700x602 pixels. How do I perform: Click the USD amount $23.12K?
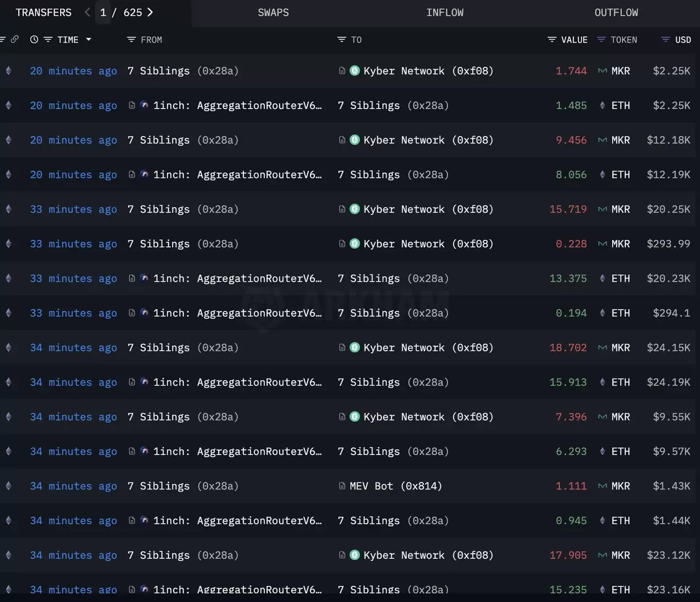[x=668, y=555]
